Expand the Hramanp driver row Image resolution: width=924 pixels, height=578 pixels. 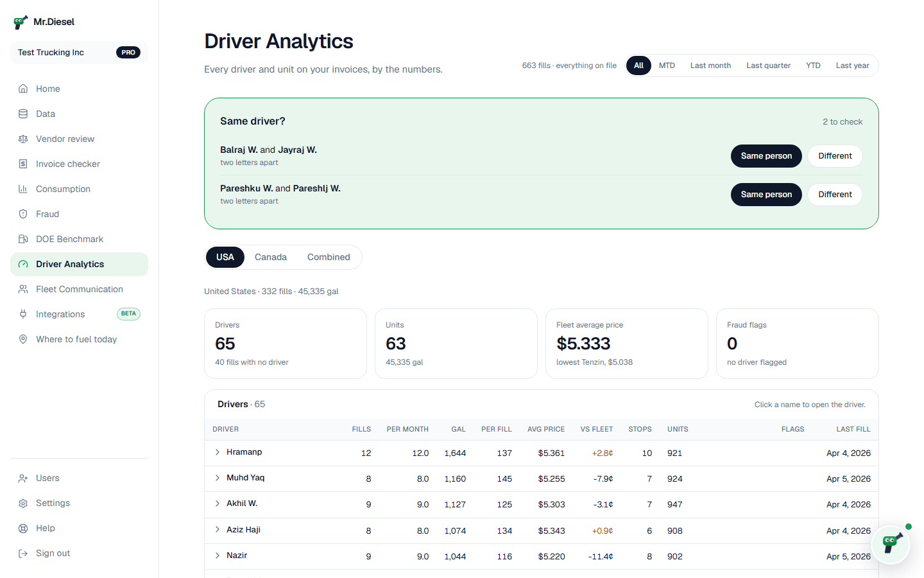click(x=218, y=452)
